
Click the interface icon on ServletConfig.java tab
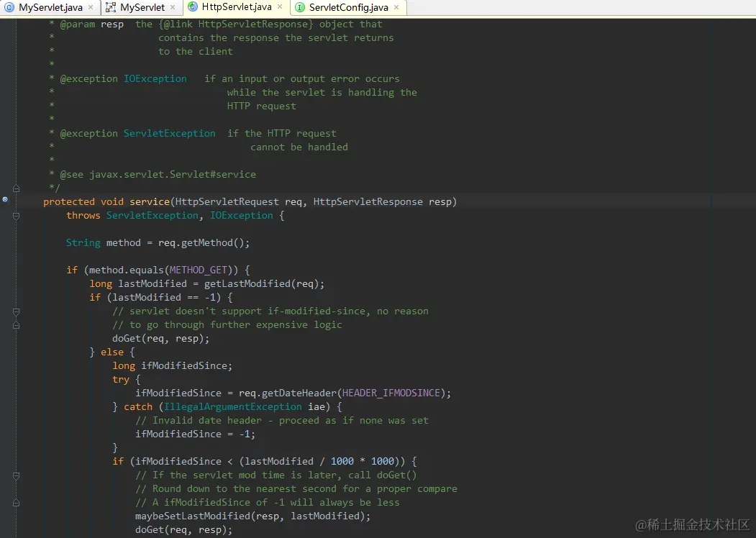tap(300, 7)
